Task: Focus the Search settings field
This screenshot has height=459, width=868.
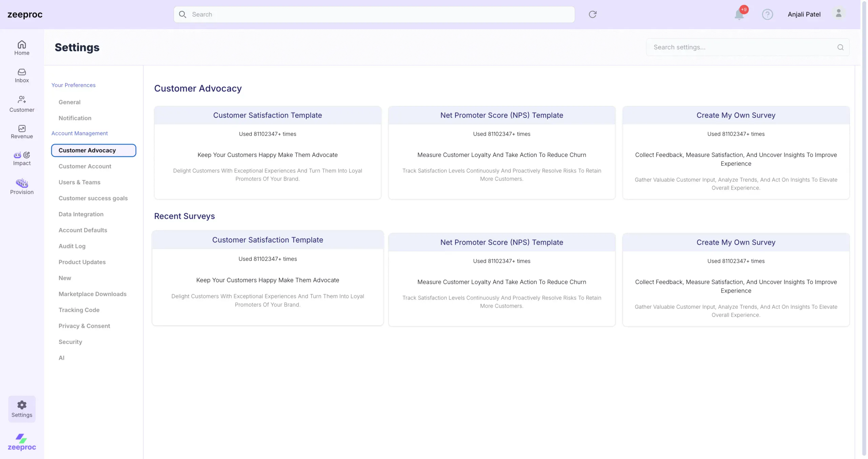Action: pos(748,47)
